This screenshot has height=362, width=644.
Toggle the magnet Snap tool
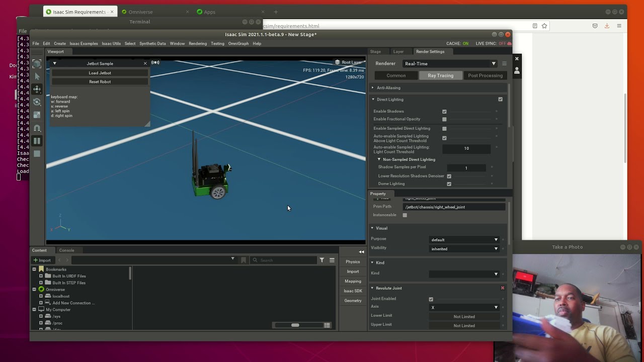[x=37, y=128]
